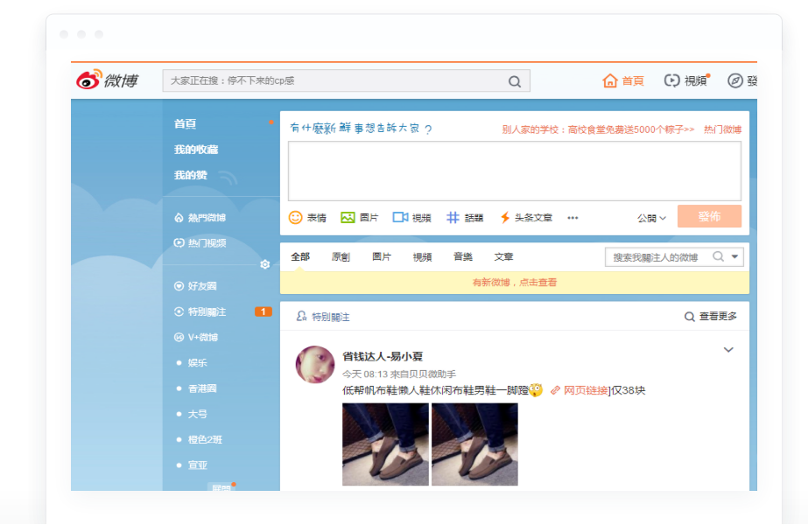Image resolution: width=808 pixels, height=532 pixels.
Task: Select the 視頻 feed tab
Action: point(422,256)
